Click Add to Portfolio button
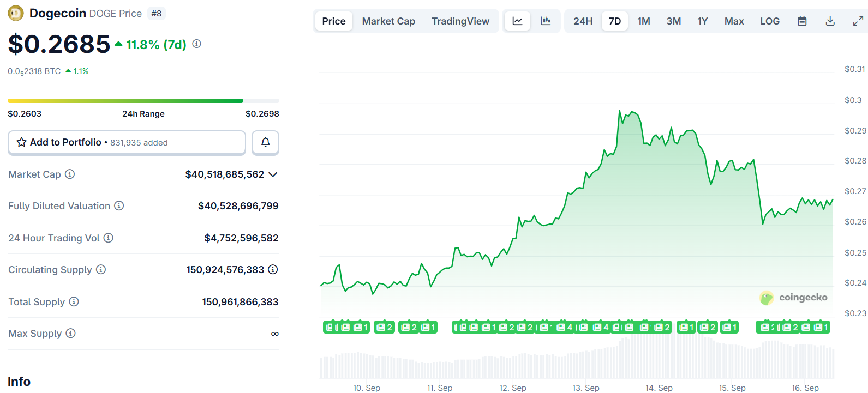This screenshot has height=393, width=868. pos(127,142)
